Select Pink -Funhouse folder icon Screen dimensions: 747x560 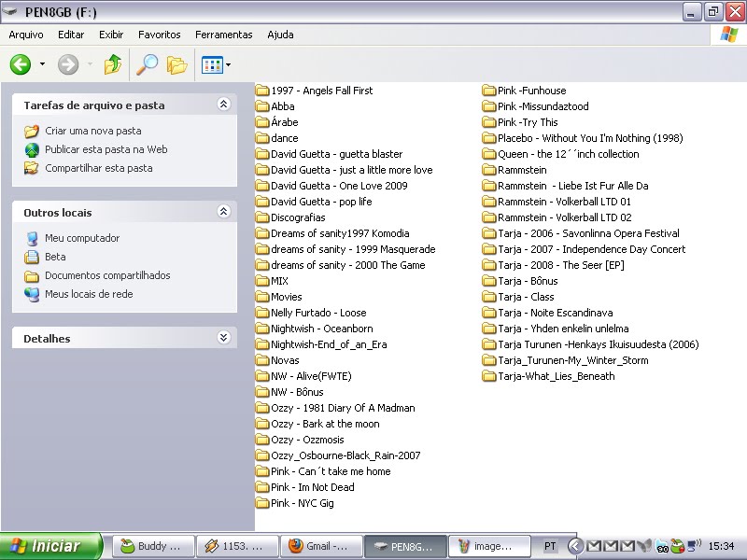[x=488, y=91]
